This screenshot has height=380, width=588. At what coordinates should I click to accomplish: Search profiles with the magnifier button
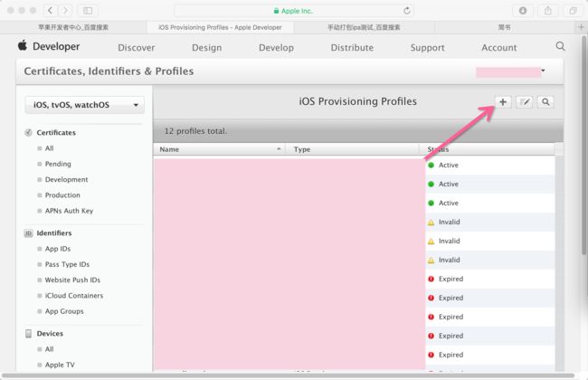point(545,102)
